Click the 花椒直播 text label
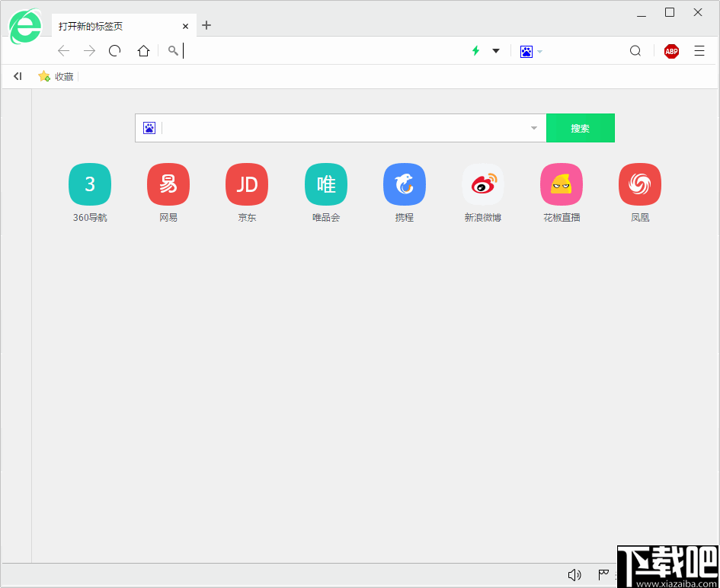Screen dimensions: 720x588 point(562,218)
